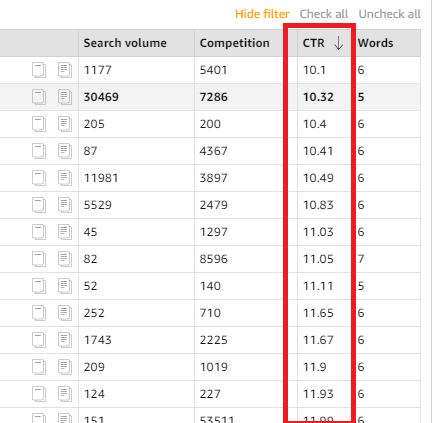Viewport: 432px width, 423px height.
Task: Click the document icon in the 30469 row
Action: click(65, 97)
